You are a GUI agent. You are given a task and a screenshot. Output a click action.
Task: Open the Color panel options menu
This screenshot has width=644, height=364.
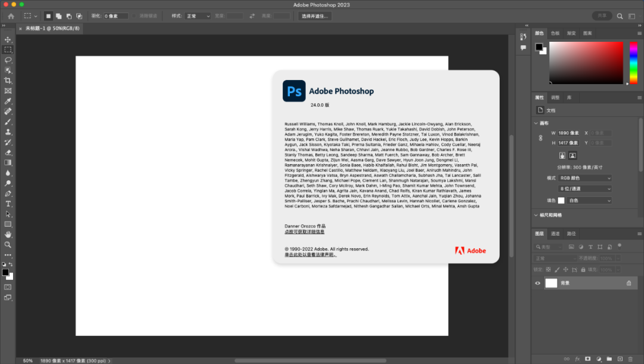click(x=639, y=33)
